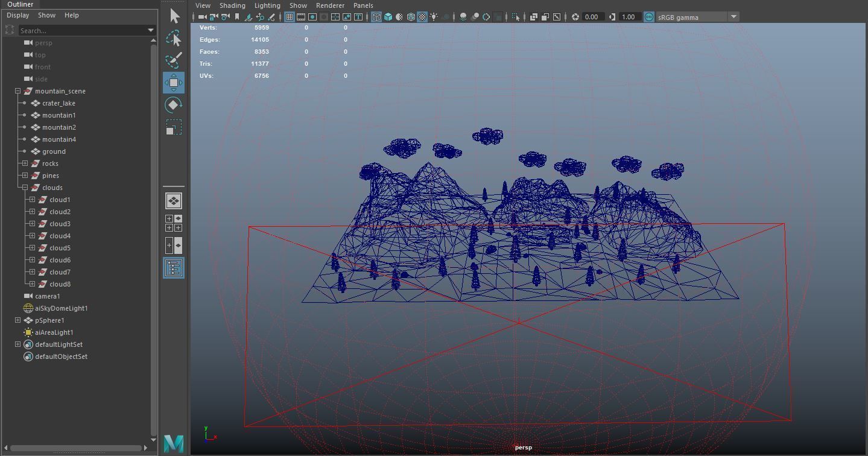Click the Lock Camera icon
The height and width of the screenshot is (456, 868).
[214, 17]
